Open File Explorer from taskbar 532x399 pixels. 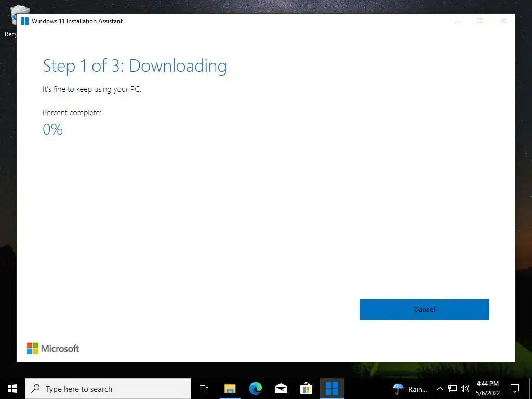click(230, 389)
